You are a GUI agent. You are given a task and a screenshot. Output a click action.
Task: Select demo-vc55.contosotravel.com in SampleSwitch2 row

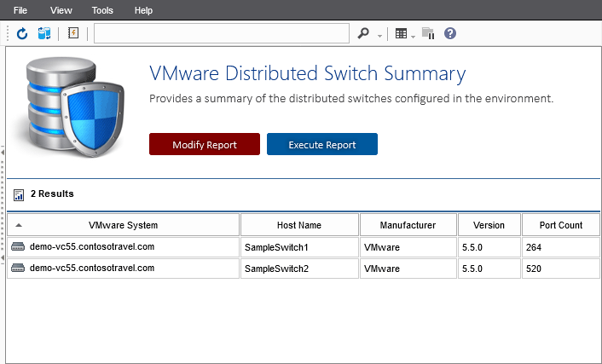point(92,268)
